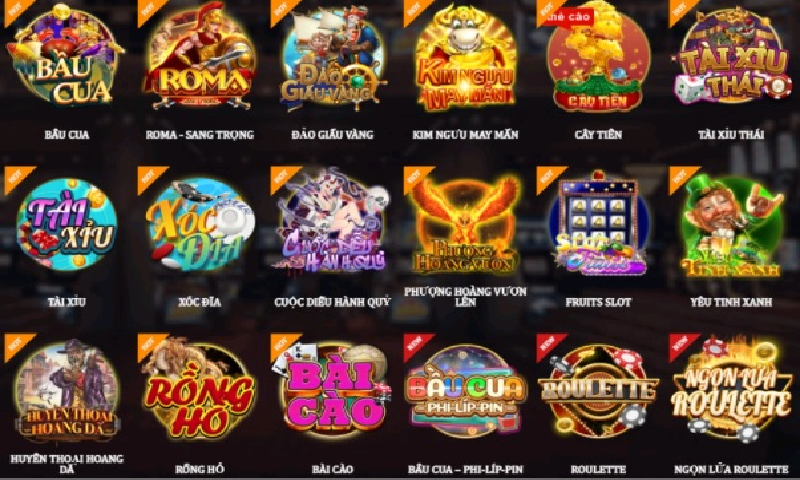Screen dimensions: 800x480
Task: Launch the pink Bài Cào card icon
Action: coord(332,391)
